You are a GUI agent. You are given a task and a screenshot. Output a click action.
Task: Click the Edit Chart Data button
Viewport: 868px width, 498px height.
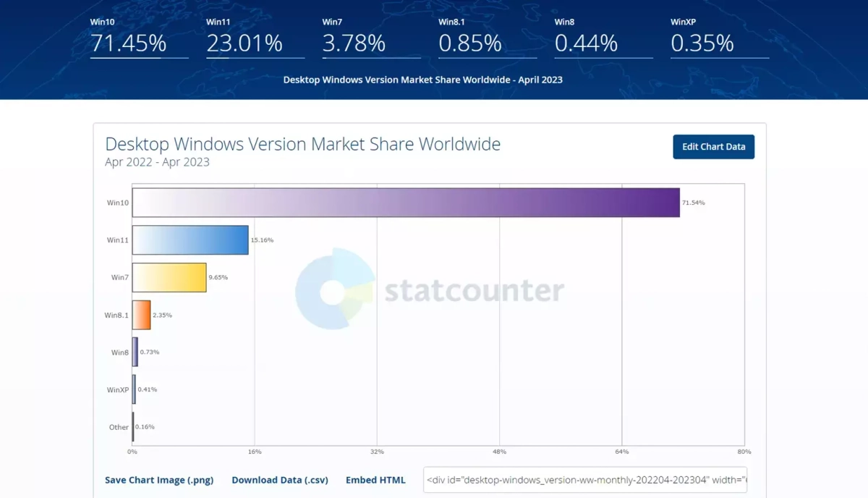pyautogui.click(x=713, y=147)
